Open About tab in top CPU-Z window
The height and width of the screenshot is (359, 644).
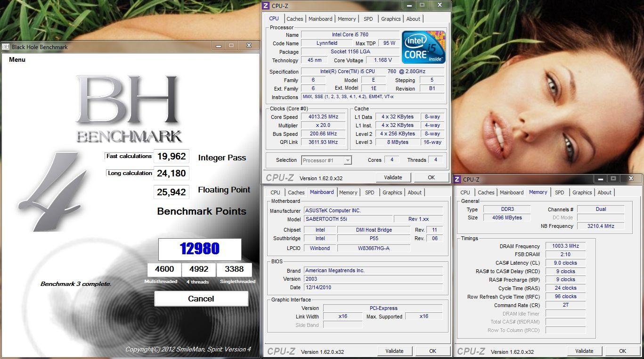[x=413, y=19]
